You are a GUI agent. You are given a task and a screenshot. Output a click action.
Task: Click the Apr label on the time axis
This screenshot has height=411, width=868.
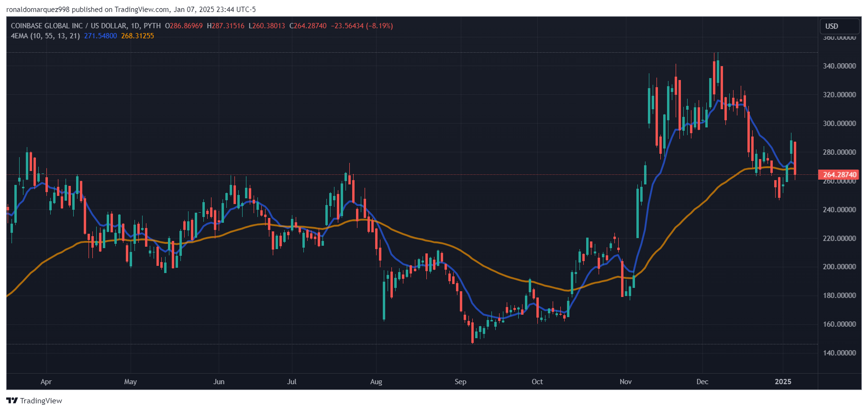click(x=46, y=382)
